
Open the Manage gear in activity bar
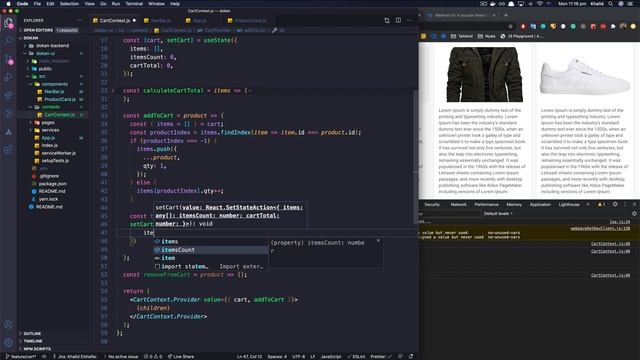[8, 342]
